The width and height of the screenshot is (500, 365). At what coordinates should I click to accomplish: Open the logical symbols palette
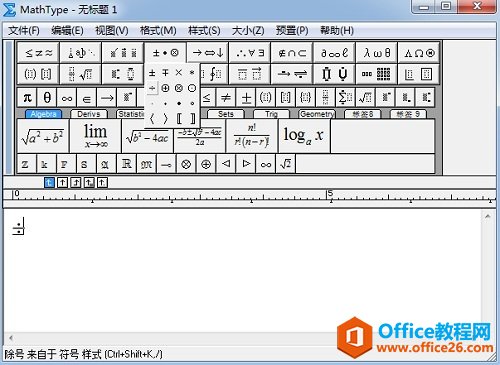[x=250, y=53]
